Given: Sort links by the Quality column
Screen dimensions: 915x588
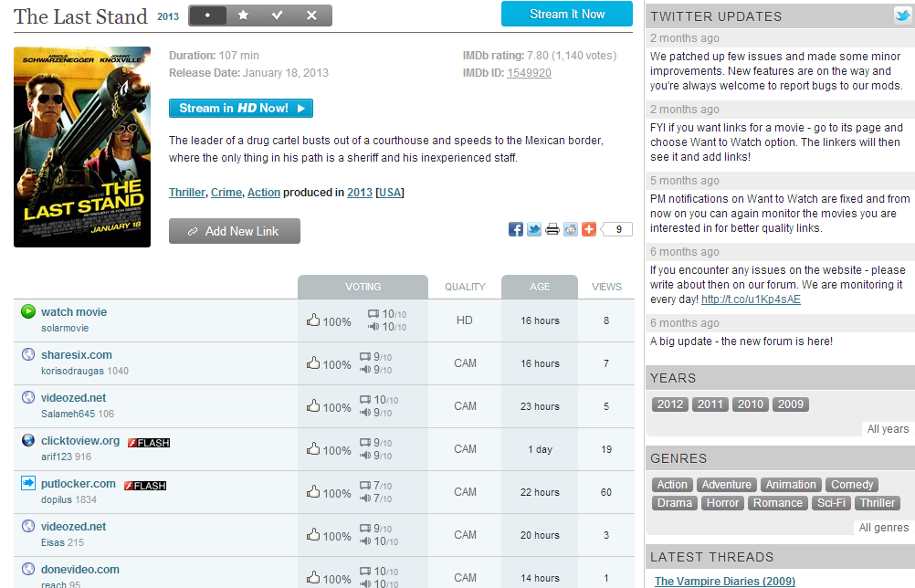Looking at the screenshot, I should [x=465, y=287].
